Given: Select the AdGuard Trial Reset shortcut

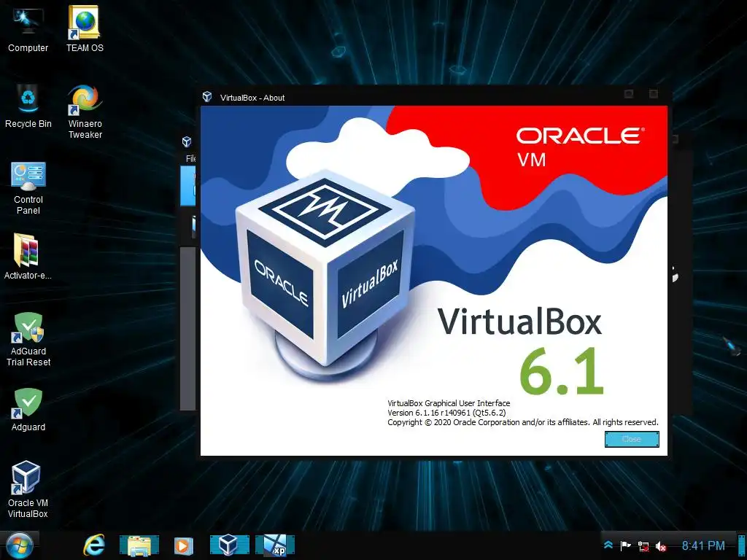Looking at the screenshot, I should coord(28,339).
